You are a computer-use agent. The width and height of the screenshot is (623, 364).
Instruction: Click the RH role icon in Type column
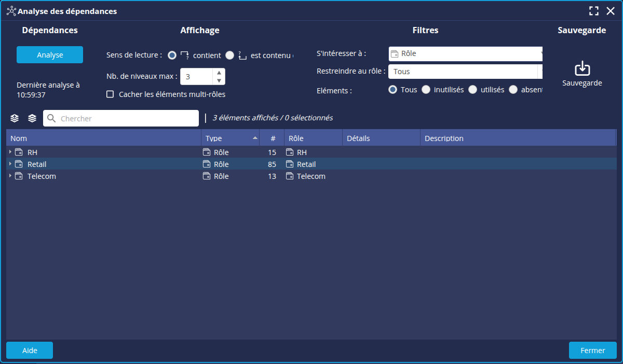[207, 152]
